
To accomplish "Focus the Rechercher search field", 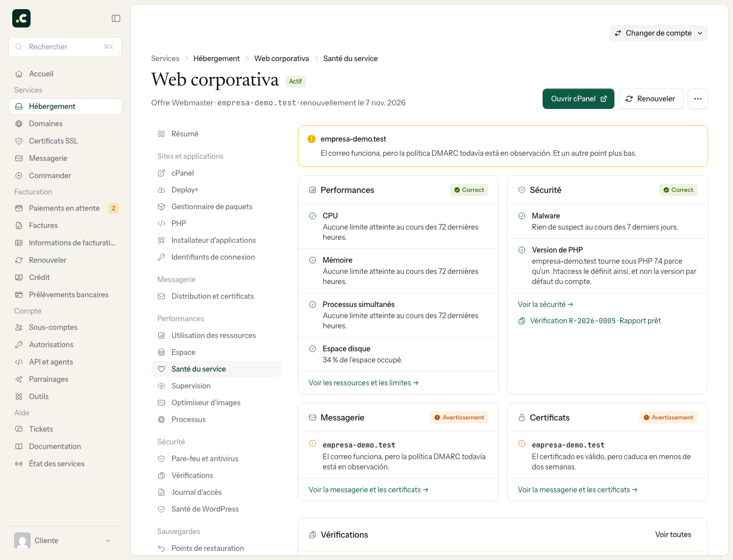I will (65, 47).
